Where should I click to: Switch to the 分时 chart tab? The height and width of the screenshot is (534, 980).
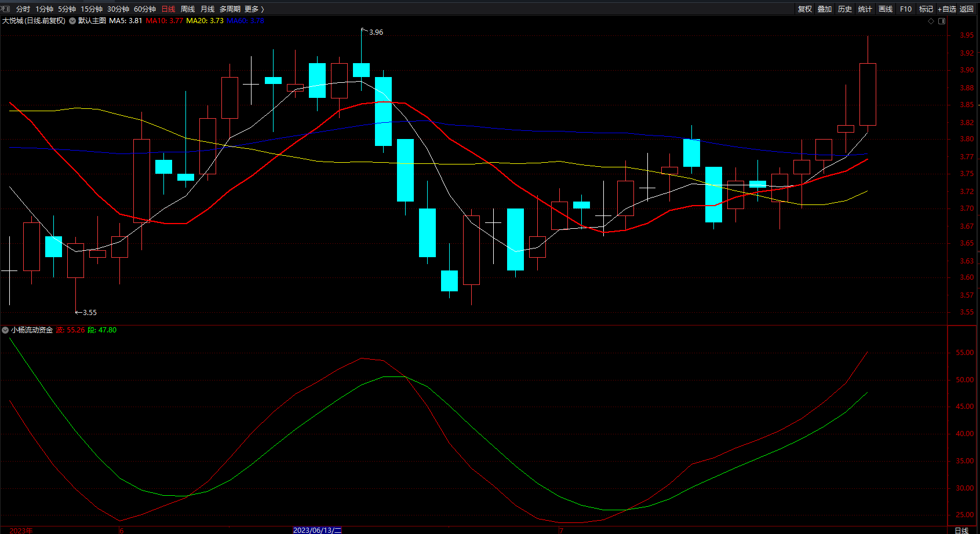23,9
